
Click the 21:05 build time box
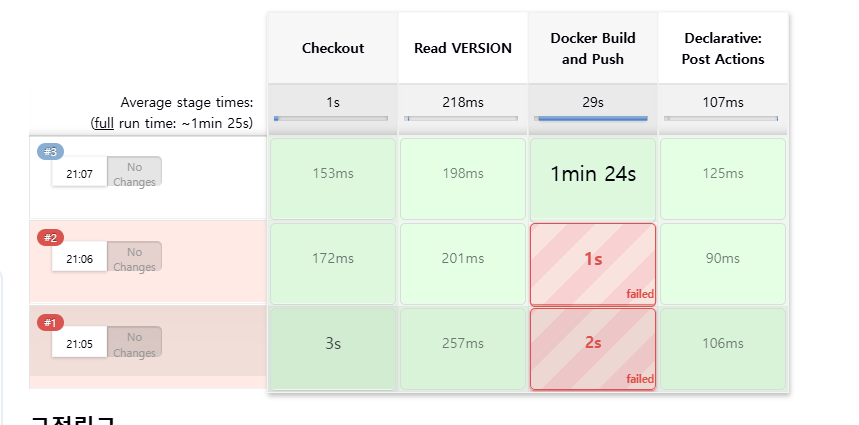pyautogui.click(x=79, y=344)
